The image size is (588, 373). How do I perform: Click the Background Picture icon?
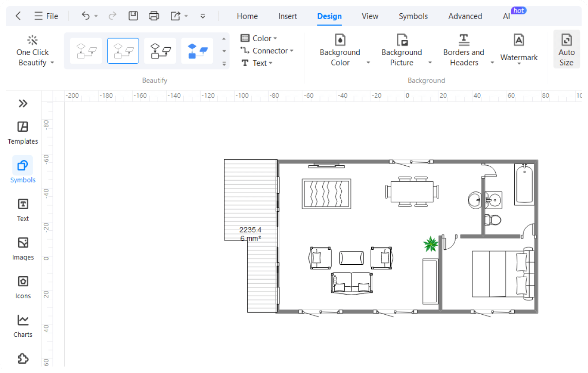[x=402, y=40]
